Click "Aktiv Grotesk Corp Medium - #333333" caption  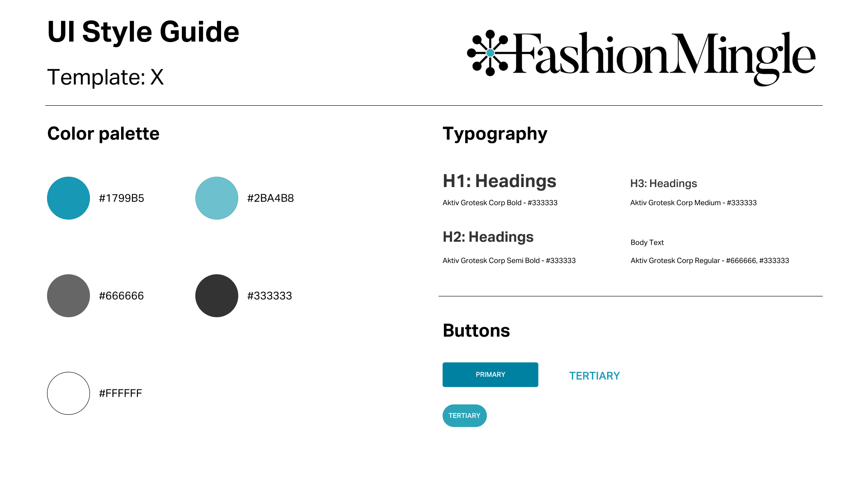coord(693,203)
